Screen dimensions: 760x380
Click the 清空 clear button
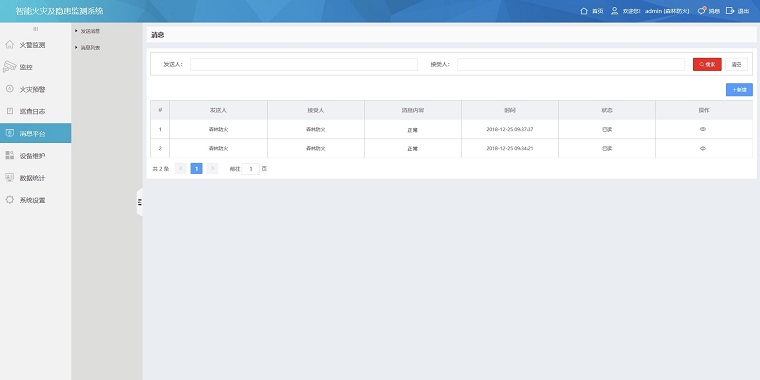tap(736, 64)
